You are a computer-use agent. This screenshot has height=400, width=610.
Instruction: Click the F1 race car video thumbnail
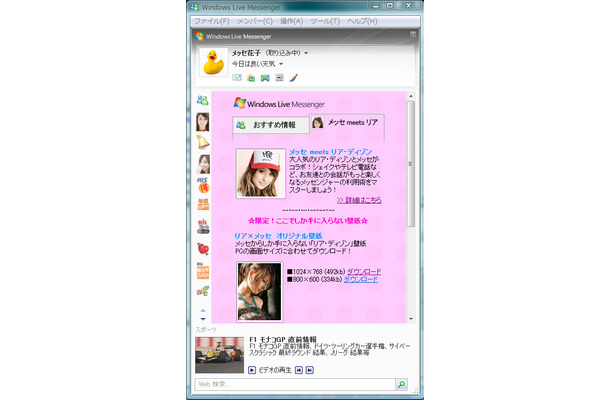(219, 355)
